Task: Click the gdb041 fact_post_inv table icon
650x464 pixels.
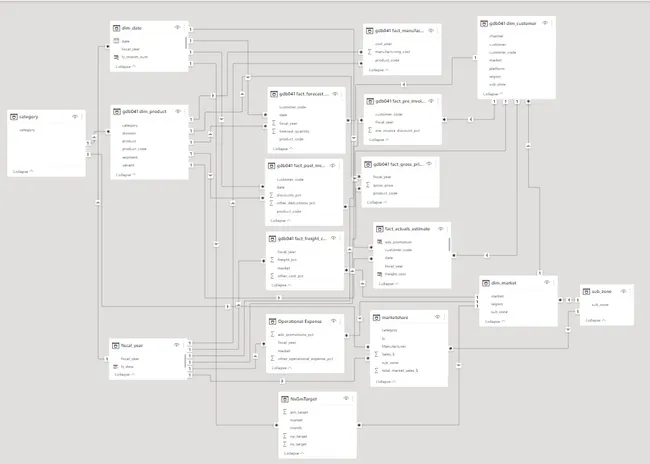Action: pos(272,166)
